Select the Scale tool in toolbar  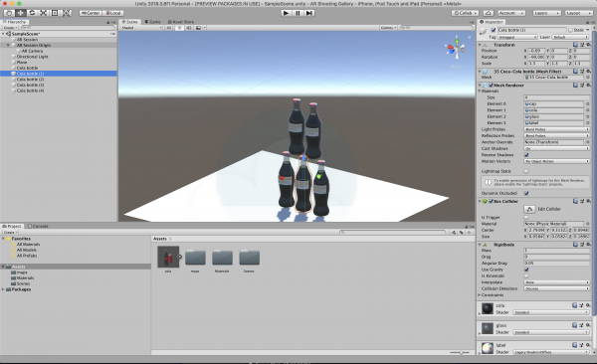point(44,13)
